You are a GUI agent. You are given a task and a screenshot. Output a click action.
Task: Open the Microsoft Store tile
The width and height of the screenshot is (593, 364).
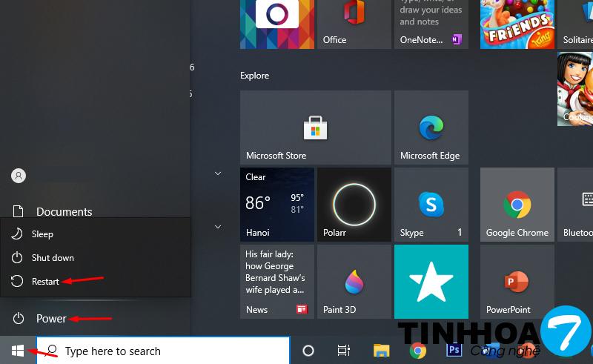[315, 128]
